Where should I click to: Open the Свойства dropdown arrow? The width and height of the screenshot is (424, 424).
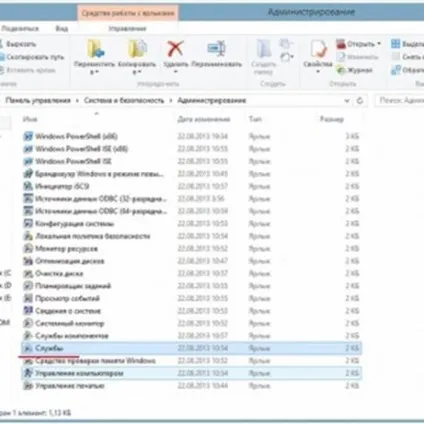[318, 71]
